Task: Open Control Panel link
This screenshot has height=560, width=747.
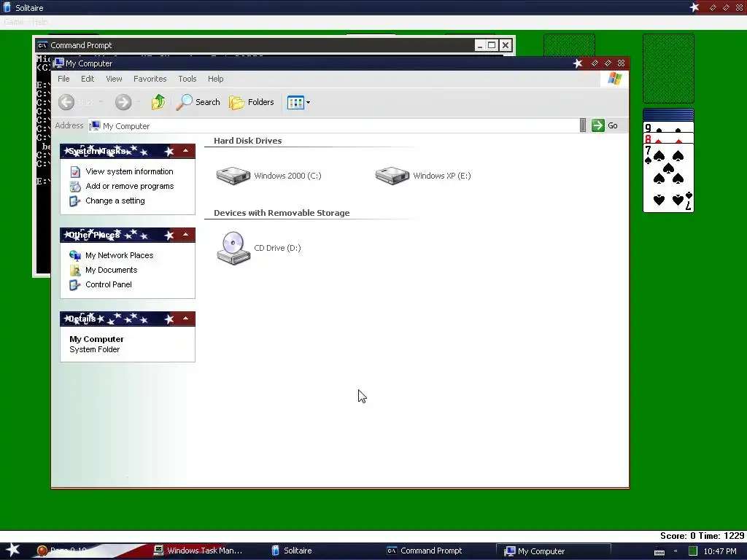Action: 108,284
